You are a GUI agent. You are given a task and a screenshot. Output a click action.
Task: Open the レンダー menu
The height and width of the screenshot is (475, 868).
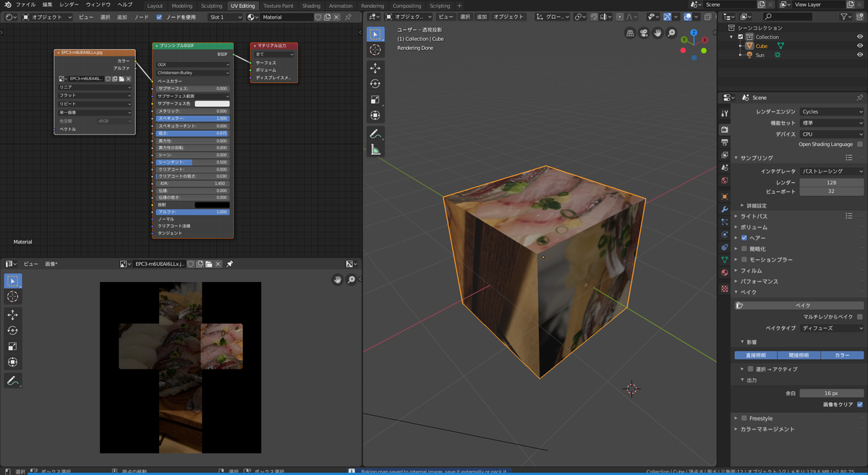(69, 5)
